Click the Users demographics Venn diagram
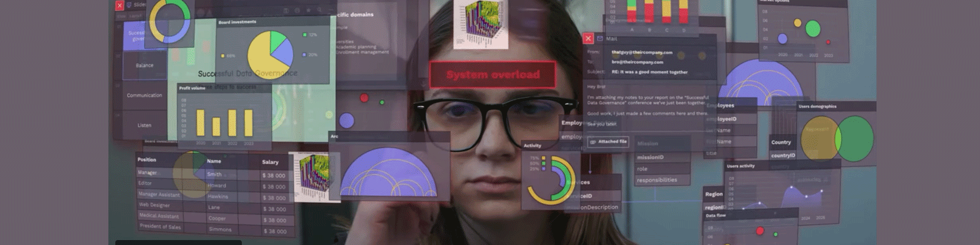 [836, 138]
